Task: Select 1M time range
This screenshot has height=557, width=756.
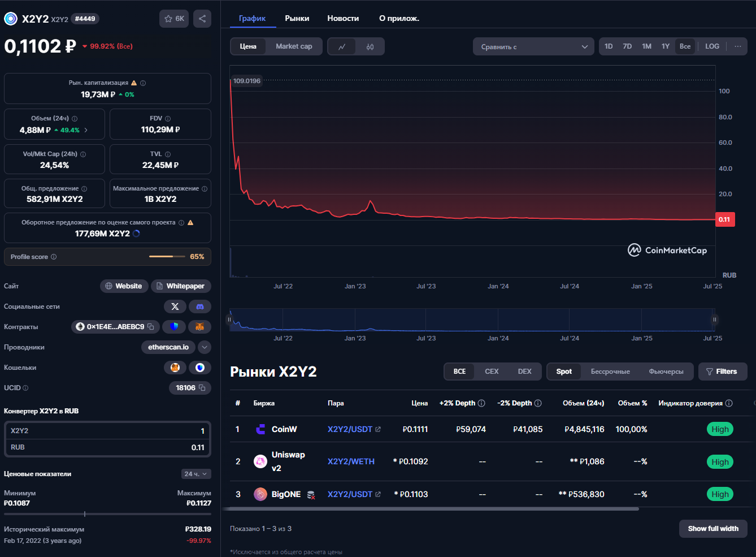Action: pos(646,46)
